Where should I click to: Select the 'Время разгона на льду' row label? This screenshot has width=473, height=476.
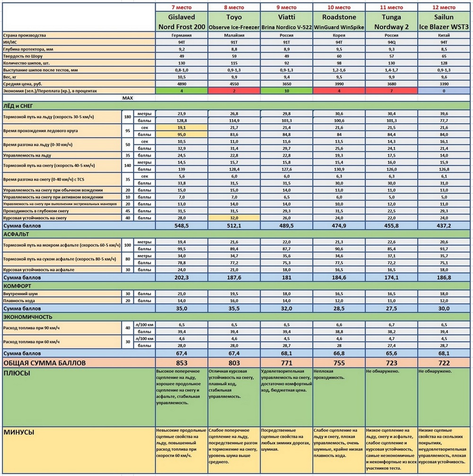point(62,145)
